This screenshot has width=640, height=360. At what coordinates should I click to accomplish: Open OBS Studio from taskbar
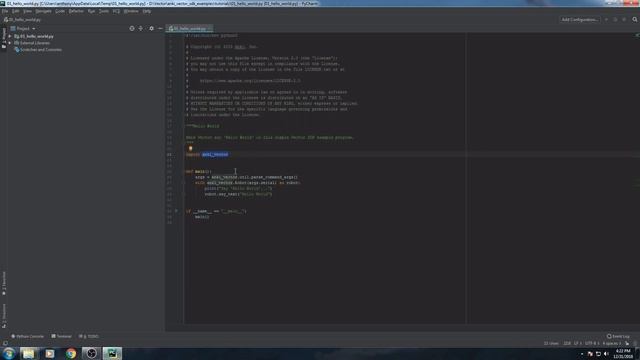(91, 353)
